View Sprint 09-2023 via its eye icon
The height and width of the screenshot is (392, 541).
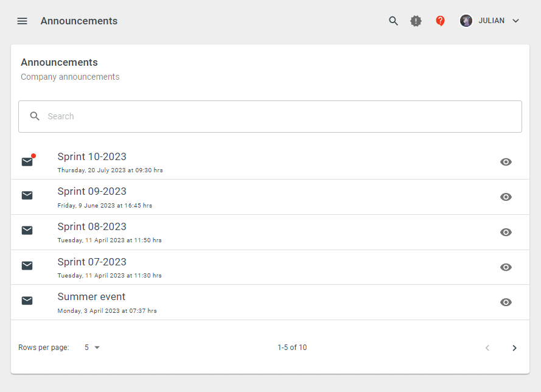[x=506, y=197]
